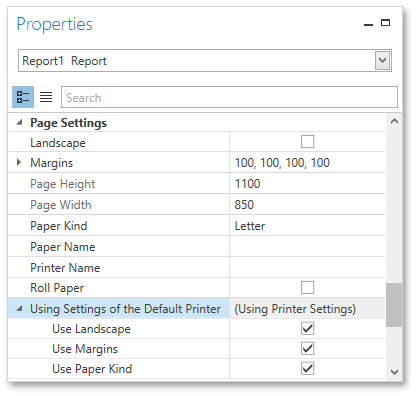Viewport: 416px width, 396px height.
Task: Click the Page Settings category header
Action: [68, 123]
